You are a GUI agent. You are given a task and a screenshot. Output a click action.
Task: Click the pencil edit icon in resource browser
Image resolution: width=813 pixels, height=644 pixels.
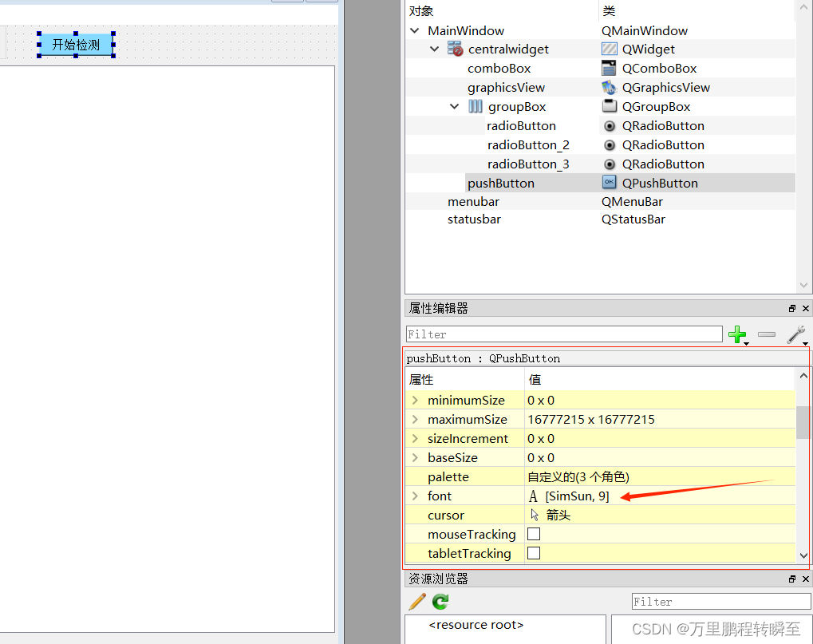tap(416, 602)
